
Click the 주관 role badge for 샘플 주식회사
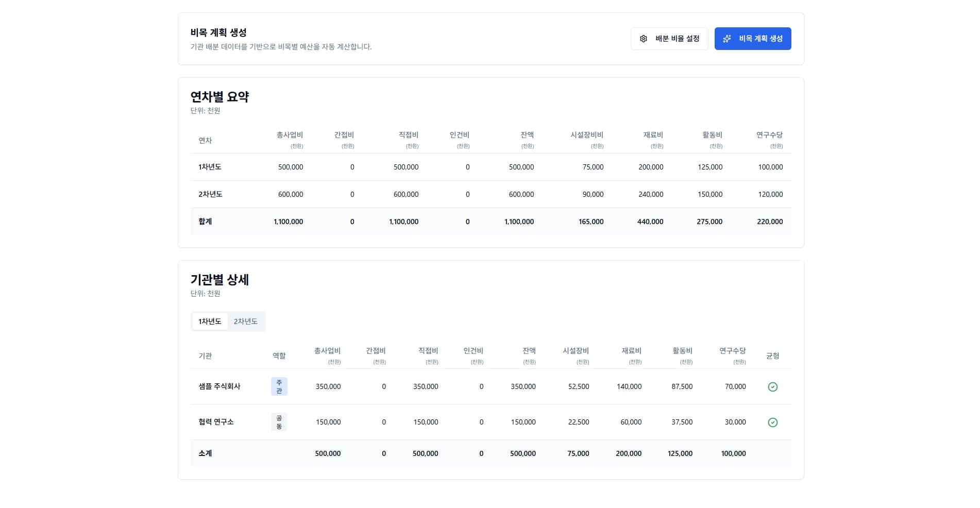(279, 386)
